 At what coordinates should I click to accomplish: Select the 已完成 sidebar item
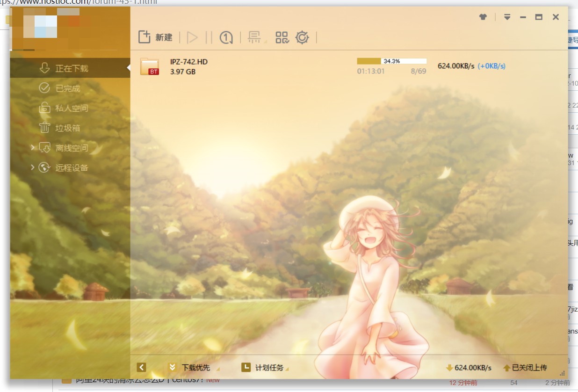point(70,88)
